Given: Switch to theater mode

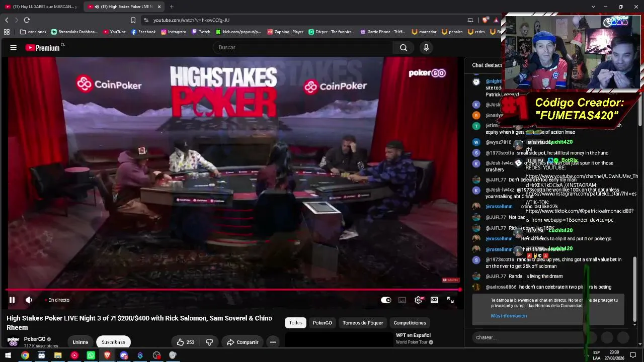Looking at the screenshot, I should click(x=434, y=300).
